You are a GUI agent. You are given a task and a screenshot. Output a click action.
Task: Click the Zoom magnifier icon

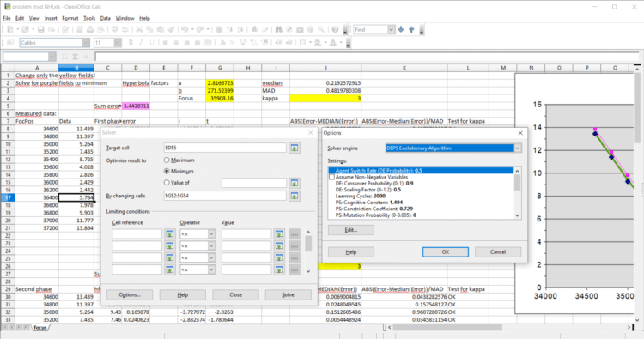[x=321, y=29]
